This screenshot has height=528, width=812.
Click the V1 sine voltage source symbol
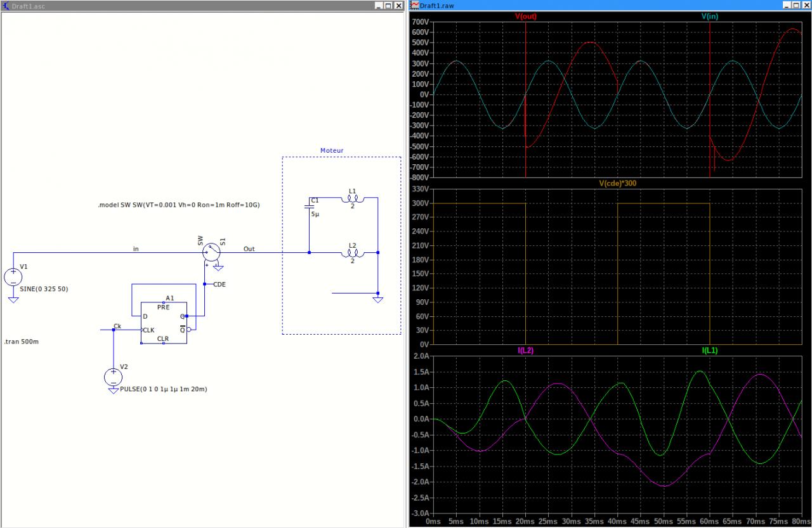coord(13,277)
